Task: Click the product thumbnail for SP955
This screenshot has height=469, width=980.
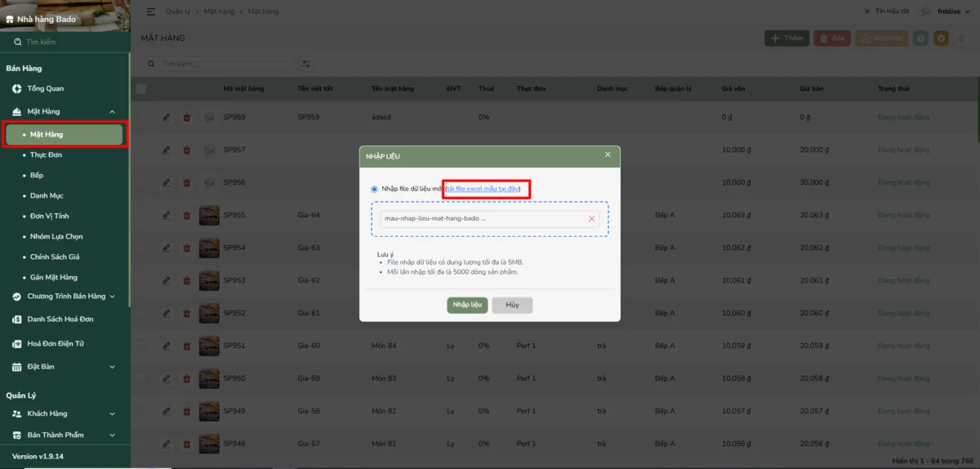Action: pyautogui.click(x=209, y=216)
